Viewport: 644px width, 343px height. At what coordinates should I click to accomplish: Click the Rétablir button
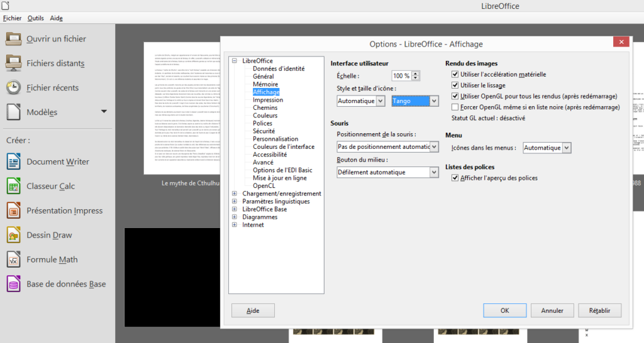(x=599, y=310)
